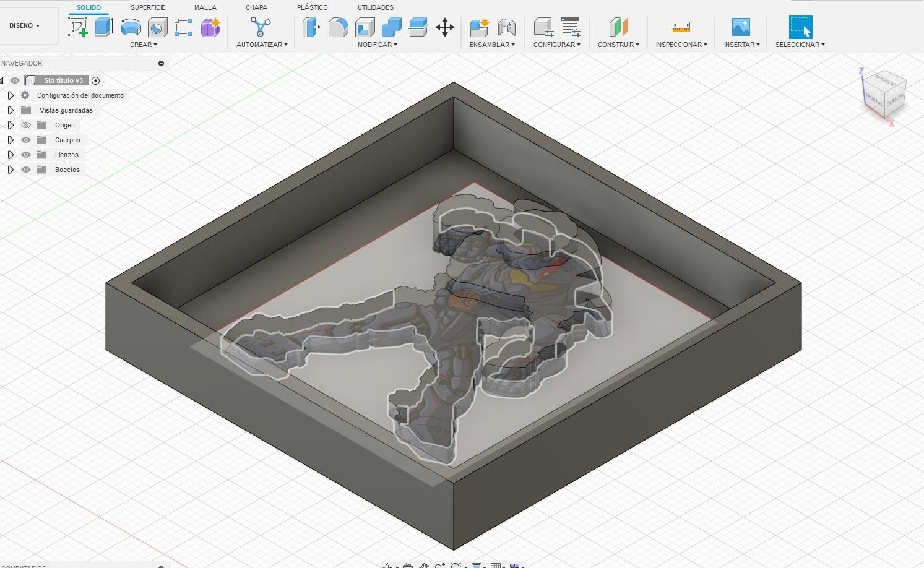
Task: Use the Combine bodies tool
Action: tap(392, 27)
